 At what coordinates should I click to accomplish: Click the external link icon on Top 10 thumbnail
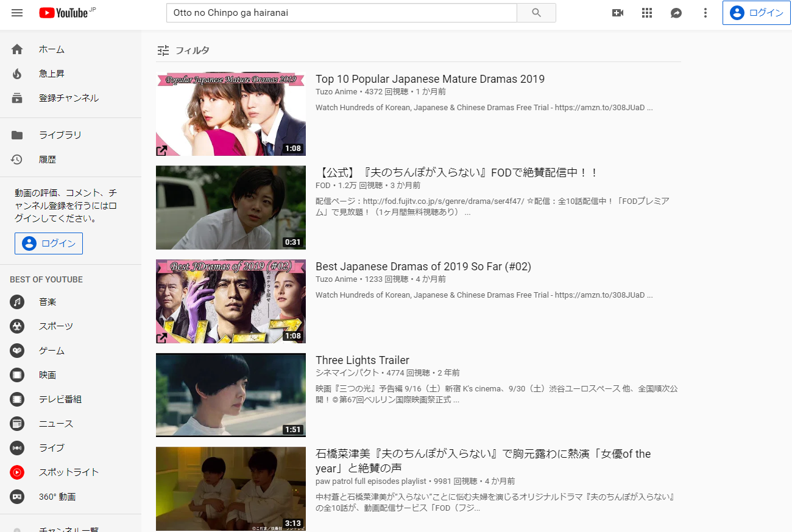(163, 150)
